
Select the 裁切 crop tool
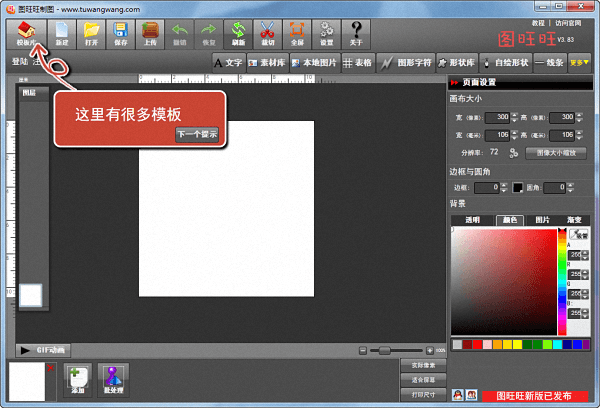267,33
